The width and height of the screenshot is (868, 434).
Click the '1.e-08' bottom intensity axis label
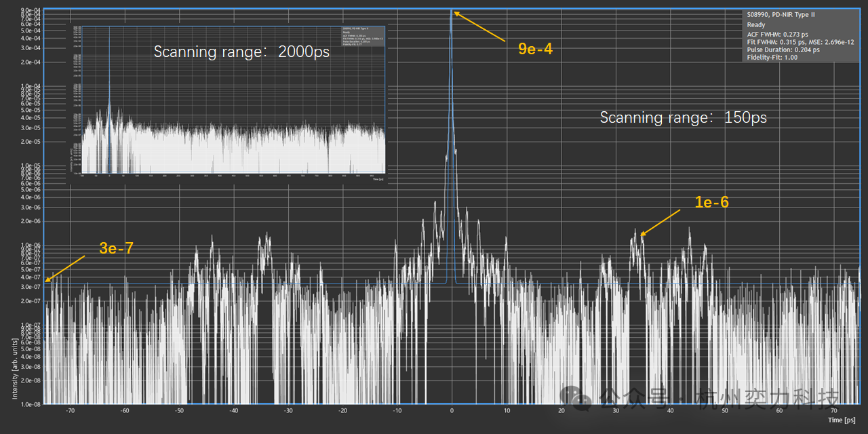click(31, 404)
